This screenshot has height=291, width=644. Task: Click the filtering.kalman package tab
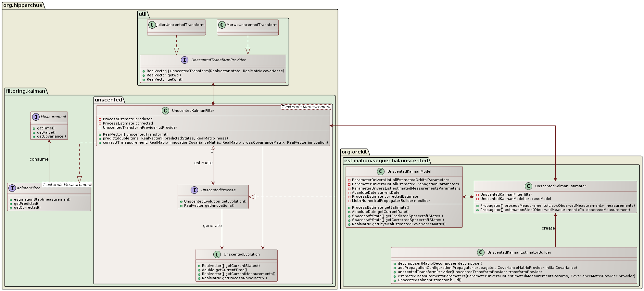[x=26, y=91]
